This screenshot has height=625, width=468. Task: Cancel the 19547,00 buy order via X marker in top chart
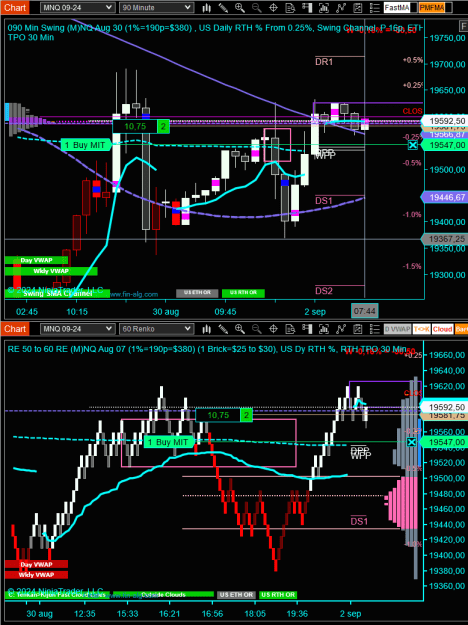coord(413,145)
